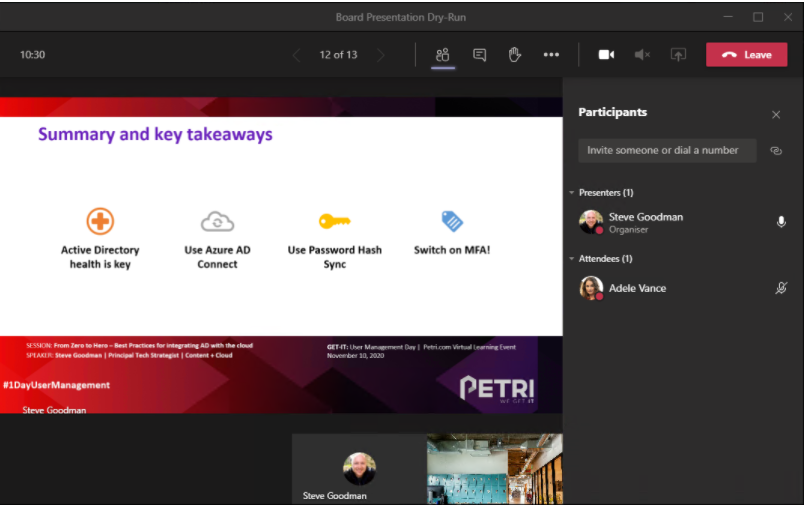This screenshot has width=805, height=506.
Task: Select Steve Goodman in the participants list
Action: pos(683,222)
